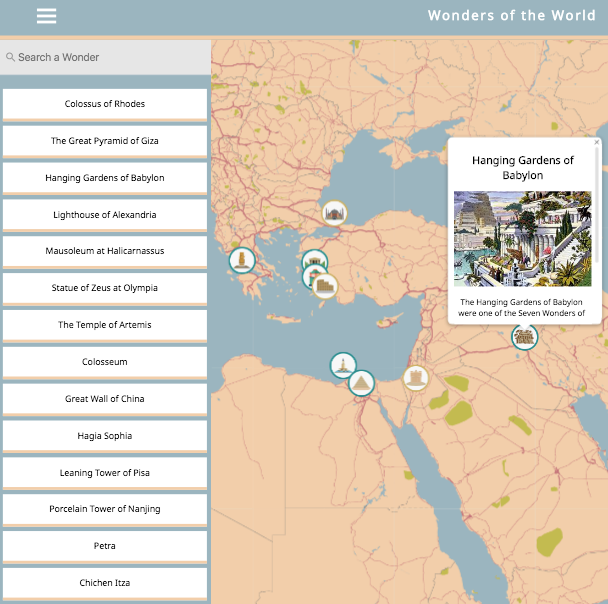
Task: Click the lighthouse marker near Alexandria
Action: 343,365
